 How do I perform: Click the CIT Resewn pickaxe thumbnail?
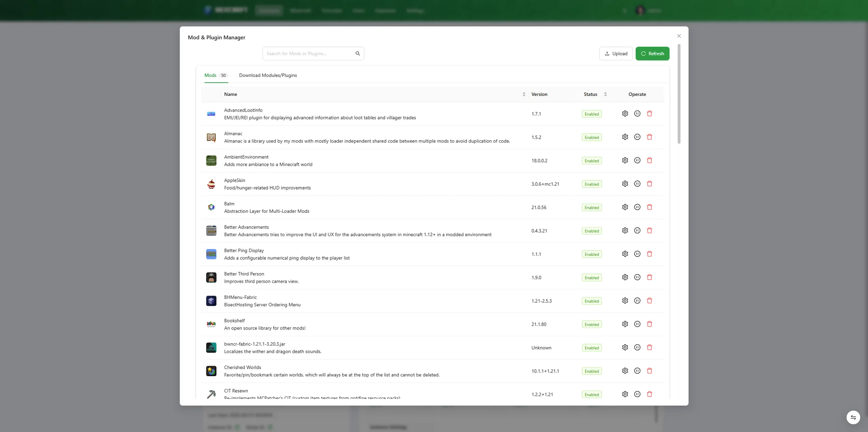pyautogui.click(x=211, y=394)
